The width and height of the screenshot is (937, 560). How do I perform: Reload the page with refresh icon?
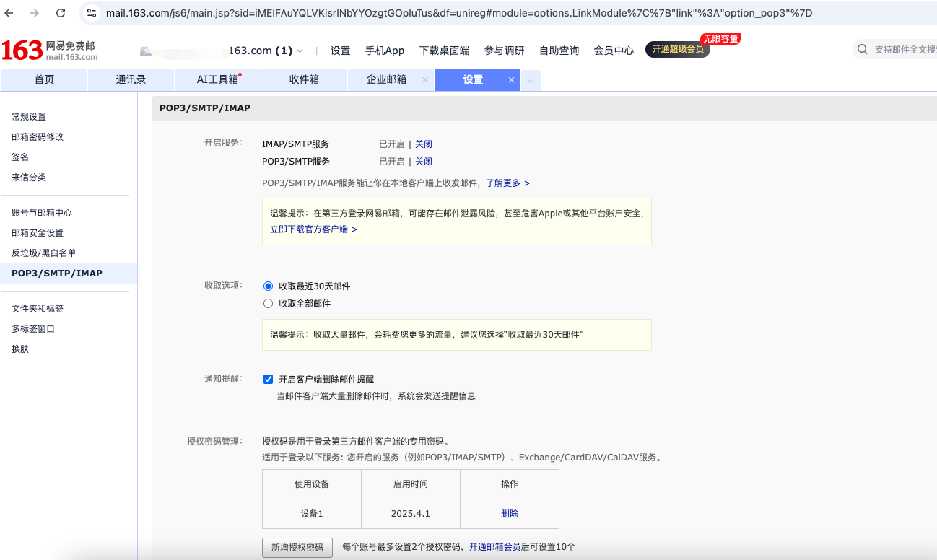click(x=61, y=13)
